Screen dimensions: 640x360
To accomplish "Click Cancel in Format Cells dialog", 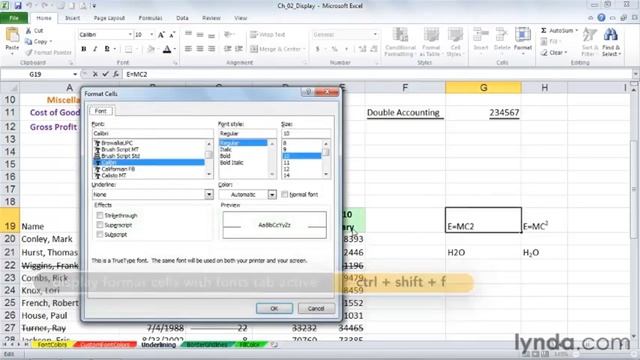I will click(x=316, y=309).
